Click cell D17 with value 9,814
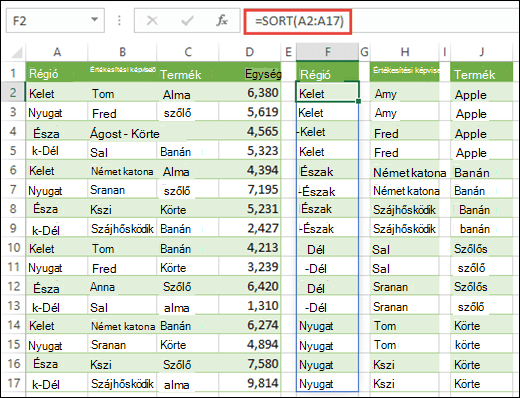 click(x=250, y=383)
